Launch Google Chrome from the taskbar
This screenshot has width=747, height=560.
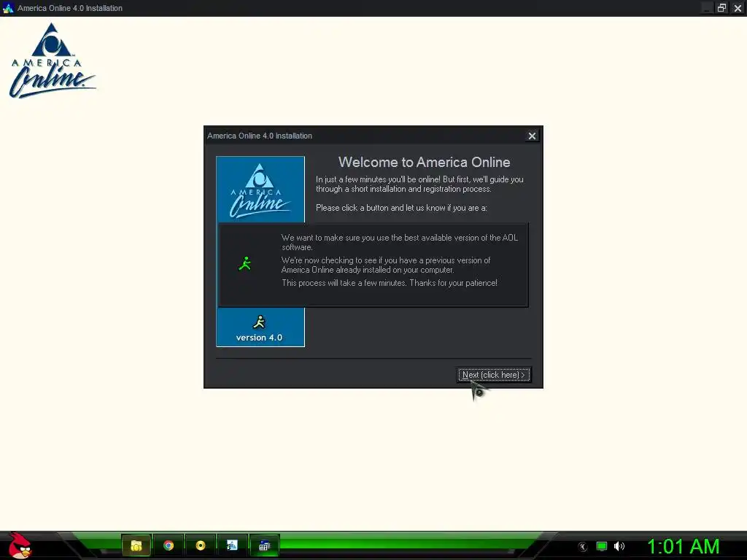(x=169, y=545)
